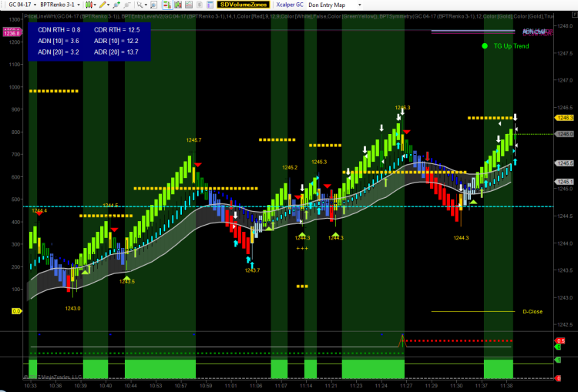Click the ADR [10] = 12.2 text
This screenshot has width=578, height=392.
click(x=116, y=41)
